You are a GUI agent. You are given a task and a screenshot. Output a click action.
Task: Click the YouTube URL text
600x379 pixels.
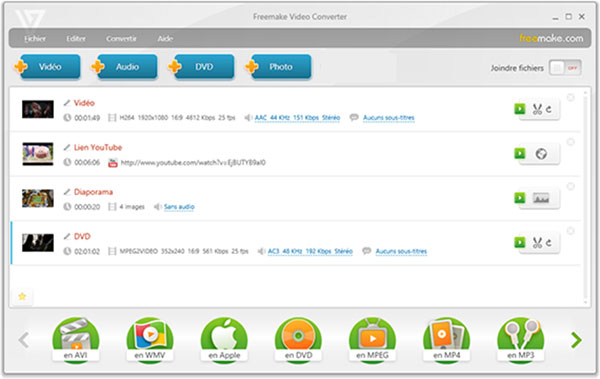(x=193, y=163)
